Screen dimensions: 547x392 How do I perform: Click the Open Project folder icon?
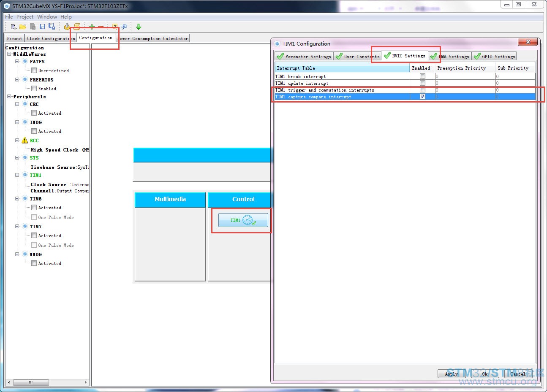pyautogui.click(x=23, y=27)
